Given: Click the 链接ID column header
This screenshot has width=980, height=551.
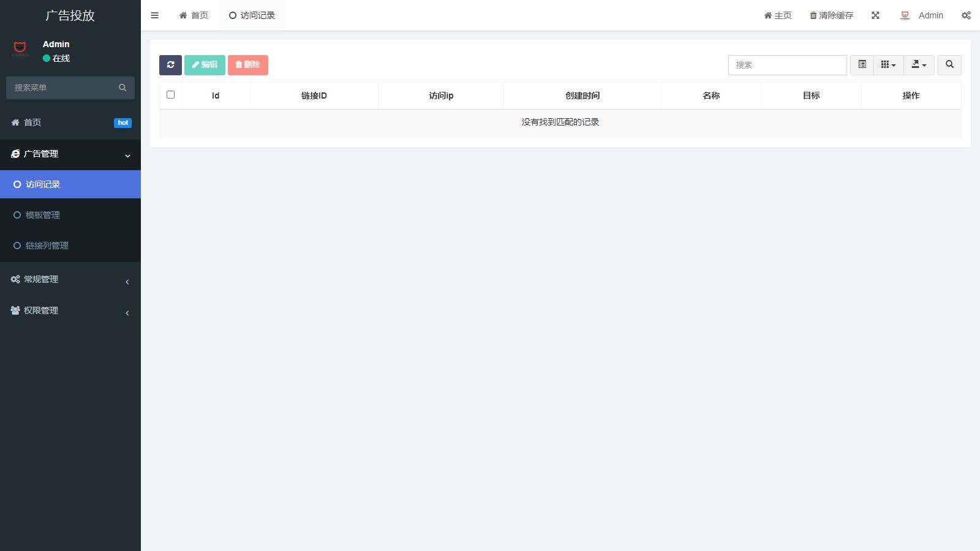Looking at the screenshot, I should pyautogui.click(x=314, y=96).
